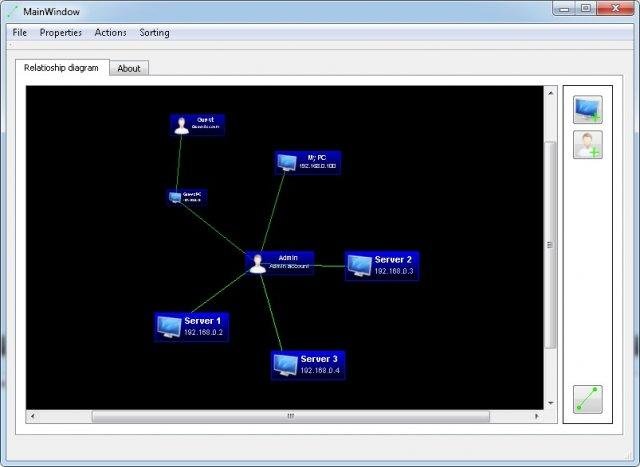Maximize the MainWindow window
The height and width of the screenshot is (467, 640).
tap(586, 8)
